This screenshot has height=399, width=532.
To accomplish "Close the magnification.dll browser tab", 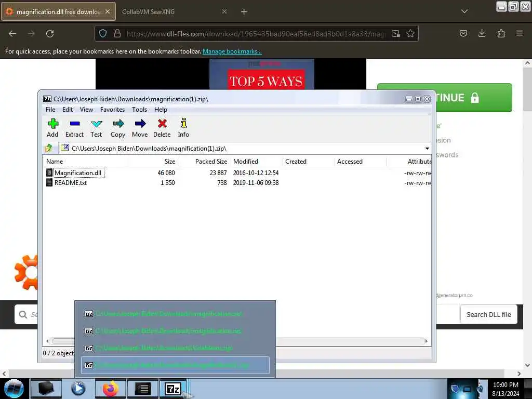I will click(x=108, y=11).
